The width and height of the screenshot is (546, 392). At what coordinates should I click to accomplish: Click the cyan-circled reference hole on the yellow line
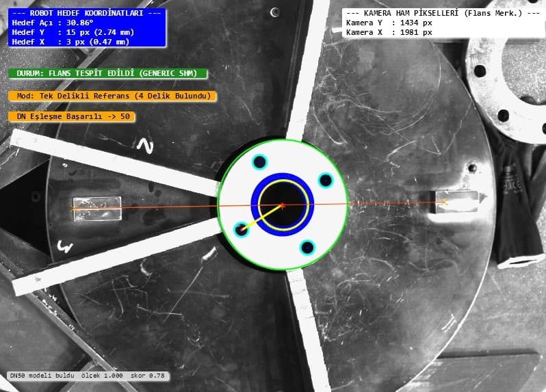point(241,229)
